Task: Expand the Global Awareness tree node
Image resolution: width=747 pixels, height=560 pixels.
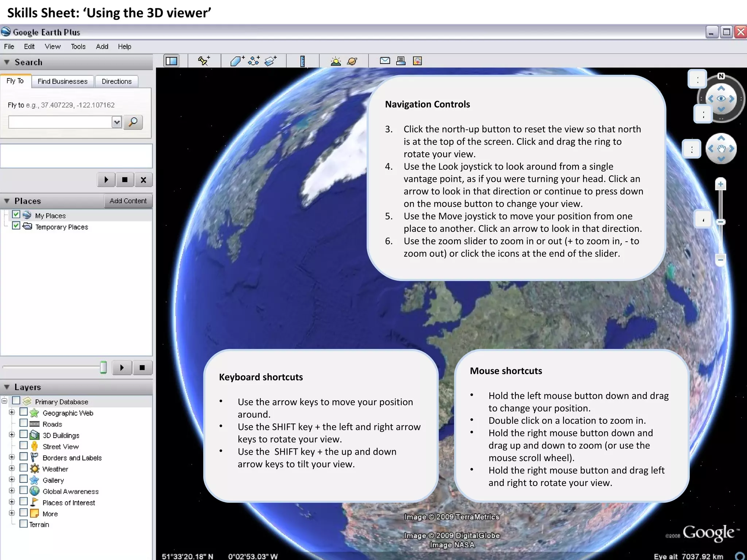Action: point(12,491)
